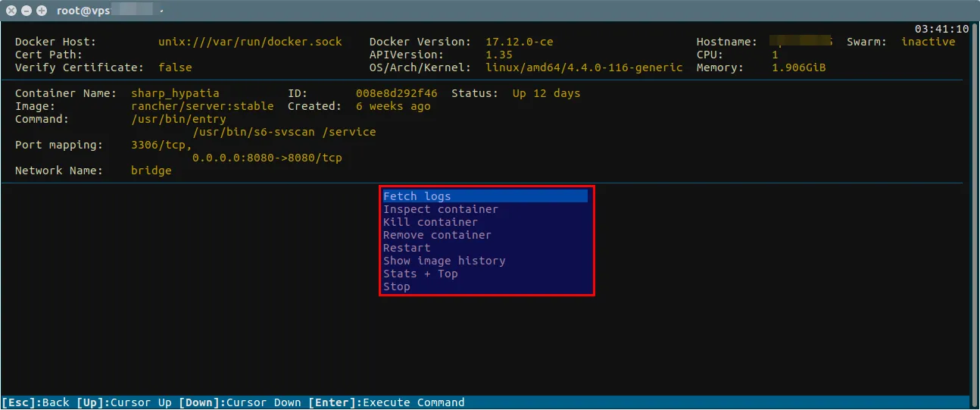Maximize the terminal window
Image resolution: width=980 pixels, height=410 pixels.
(41, 11)
